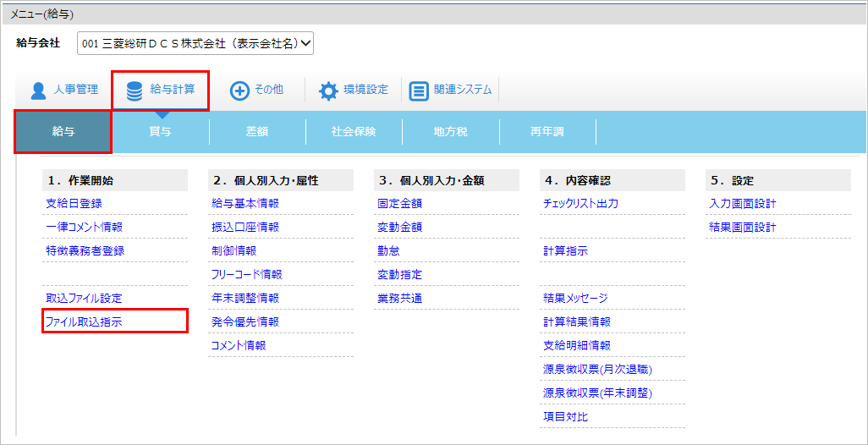Switch to the 社会保険 tab
Viewport: 868px width, 445px height.
click(354, 132)
